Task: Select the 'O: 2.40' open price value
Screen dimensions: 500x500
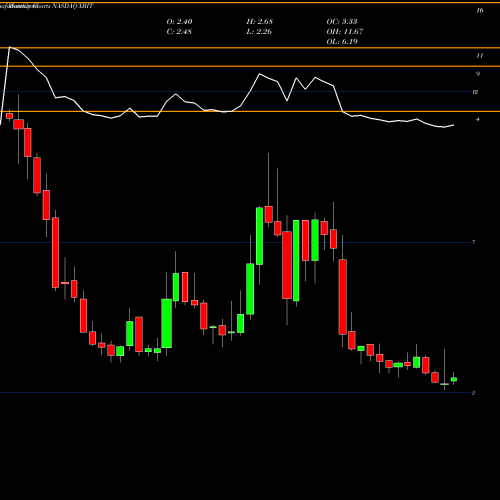Action: pos(179,22)
